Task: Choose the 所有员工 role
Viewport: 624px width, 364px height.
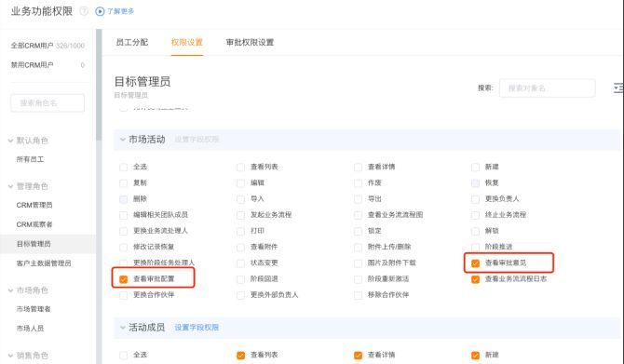Action: pyautogui.click(x=30, y=159)
